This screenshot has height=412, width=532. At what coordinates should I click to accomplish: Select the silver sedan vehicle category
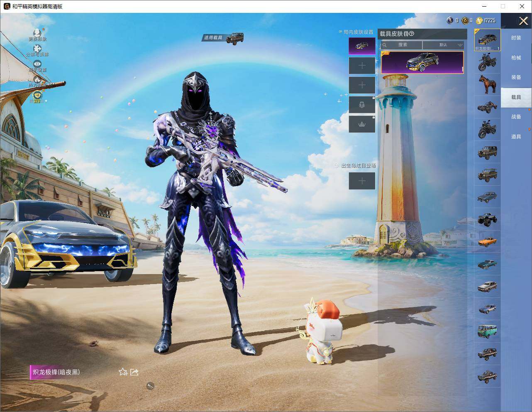pyautogui.click(x=488, y=287)
